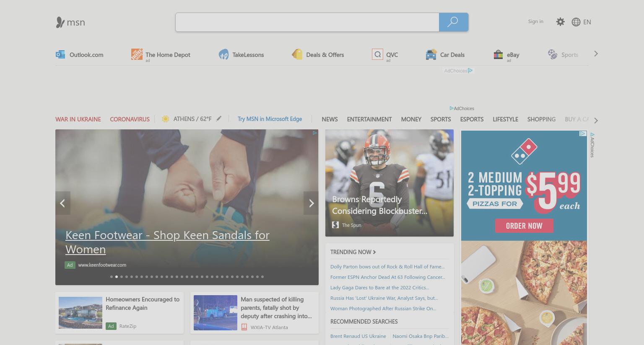Click AdChoices icon on Domino's ad
Viewport: 644px width, 345px height.
pyautogui.click(x=583, y=134)
